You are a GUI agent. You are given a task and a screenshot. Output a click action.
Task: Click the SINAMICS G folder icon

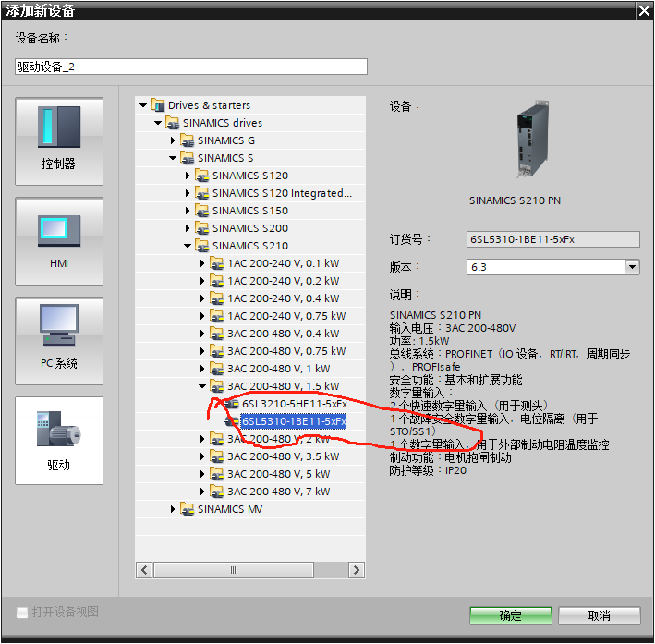188,140
